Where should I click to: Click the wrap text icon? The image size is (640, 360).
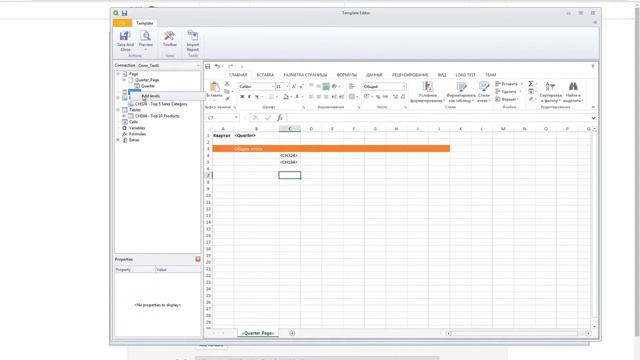click(x=351, y=87)
